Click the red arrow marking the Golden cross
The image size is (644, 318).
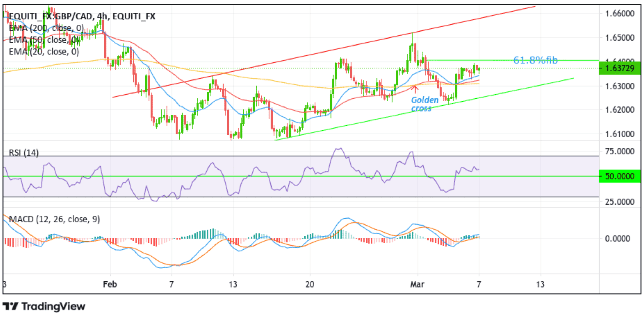pos(415,89)
